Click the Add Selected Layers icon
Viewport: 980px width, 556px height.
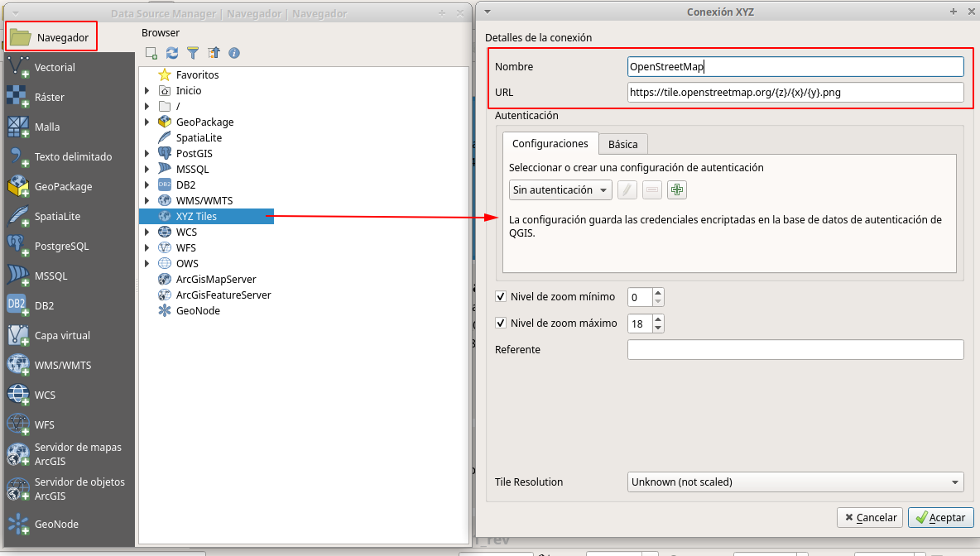point(151,53)
